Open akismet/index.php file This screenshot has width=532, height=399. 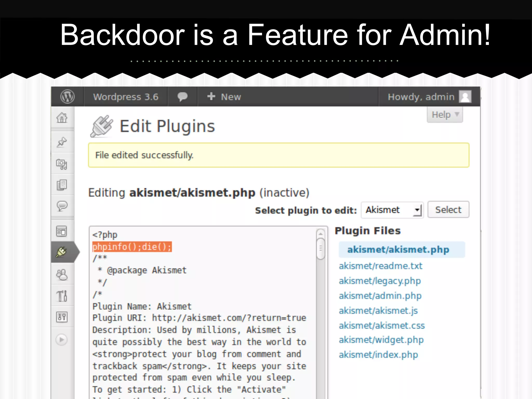coord(378,355)
